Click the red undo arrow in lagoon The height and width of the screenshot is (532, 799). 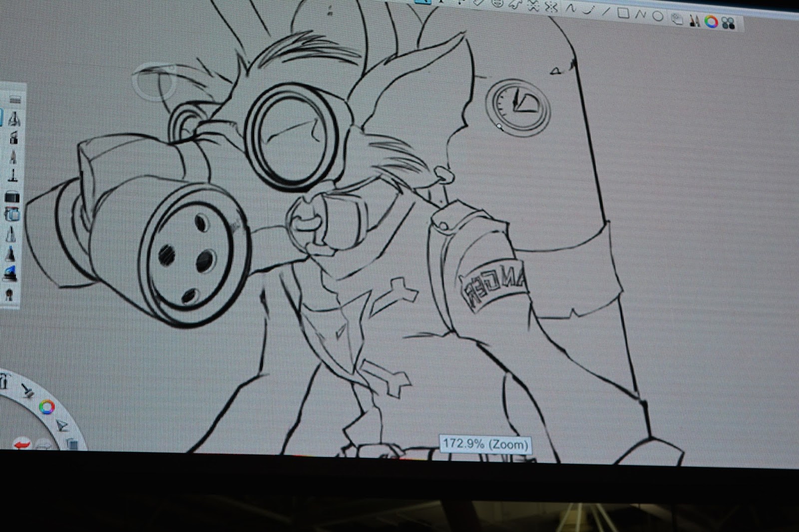(21, 444)
